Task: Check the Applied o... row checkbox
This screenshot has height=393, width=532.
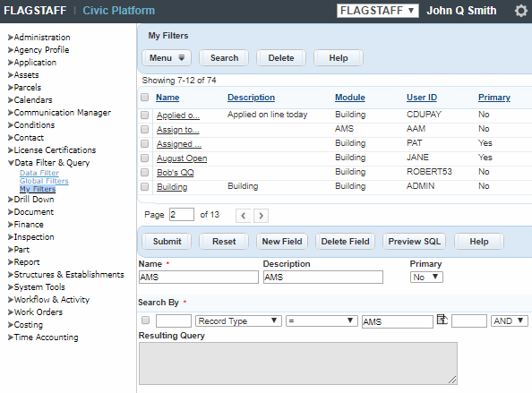Action: click(144, 115)
